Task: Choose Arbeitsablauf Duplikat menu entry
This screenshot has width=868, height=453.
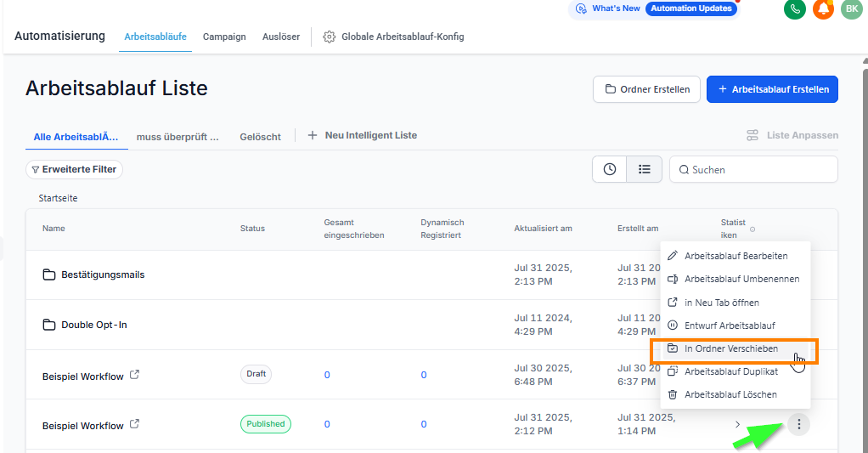Action: (736, 371)
